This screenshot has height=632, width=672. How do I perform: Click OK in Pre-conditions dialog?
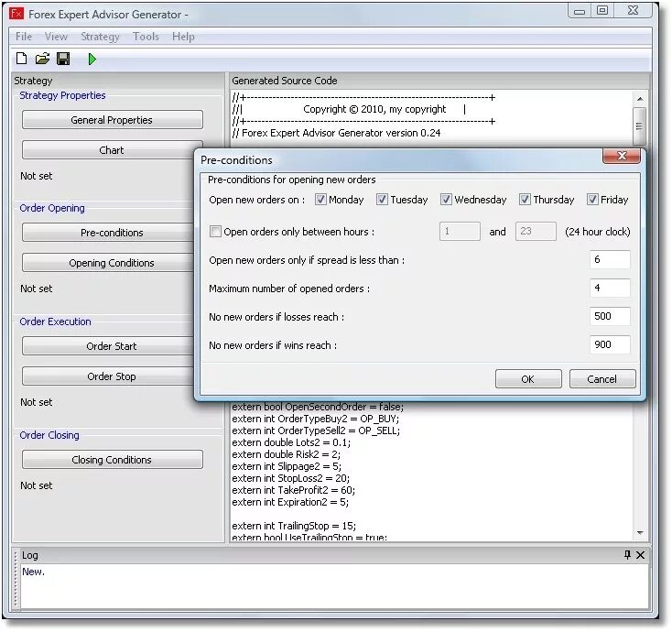[x=528, y=379]
